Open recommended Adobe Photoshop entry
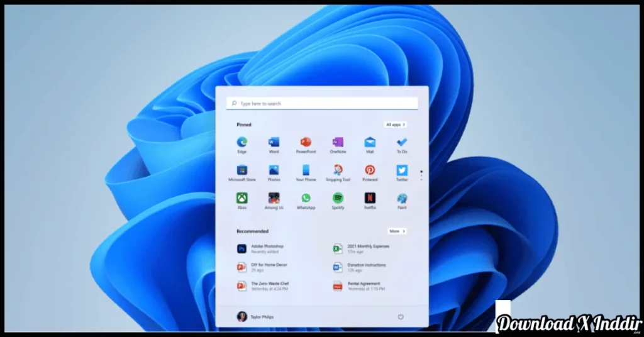Image resolution: width=644 pixels, height=337 pixels. click(260, 249)
